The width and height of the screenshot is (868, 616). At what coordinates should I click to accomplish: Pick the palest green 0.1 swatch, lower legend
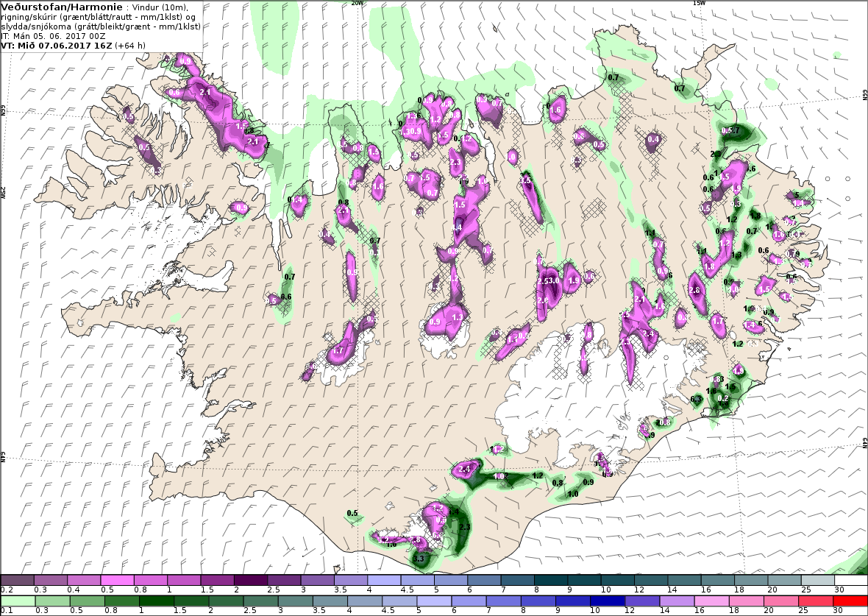pyautogui.click(x=18, y=601)
